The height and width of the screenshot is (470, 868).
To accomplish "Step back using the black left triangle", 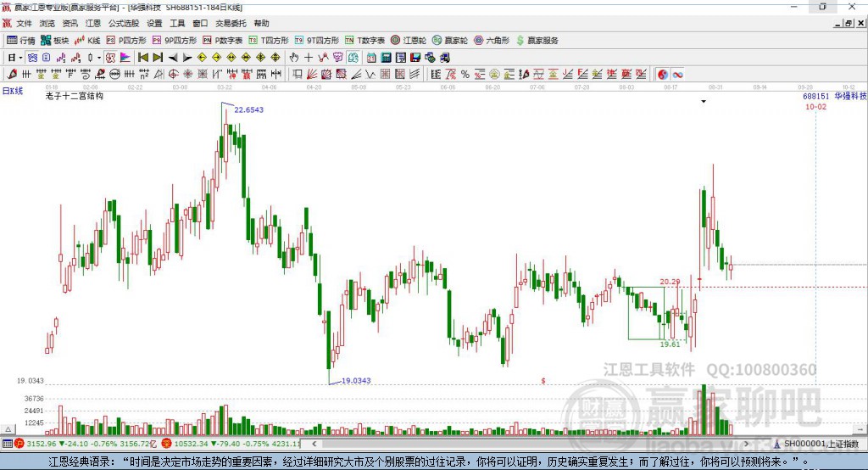I will coord(173,58).
